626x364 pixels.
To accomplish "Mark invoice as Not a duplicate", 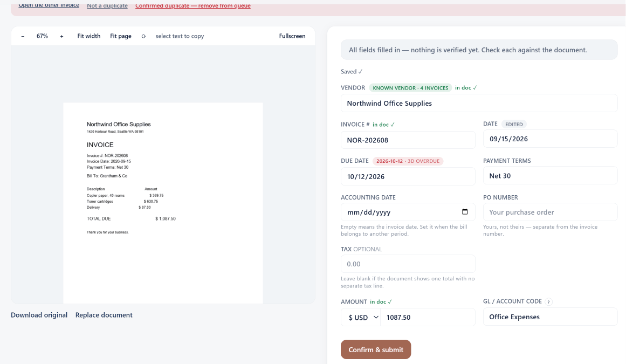I will pyautogui.click(x=107, y=5).
